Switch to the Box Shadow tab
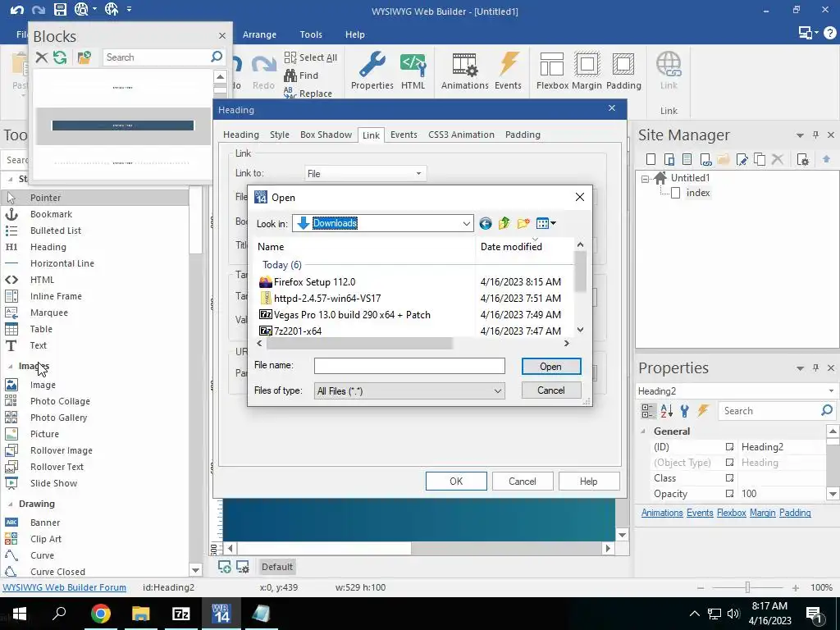Viewport: 840px width, 630px height. pos(326,135)
